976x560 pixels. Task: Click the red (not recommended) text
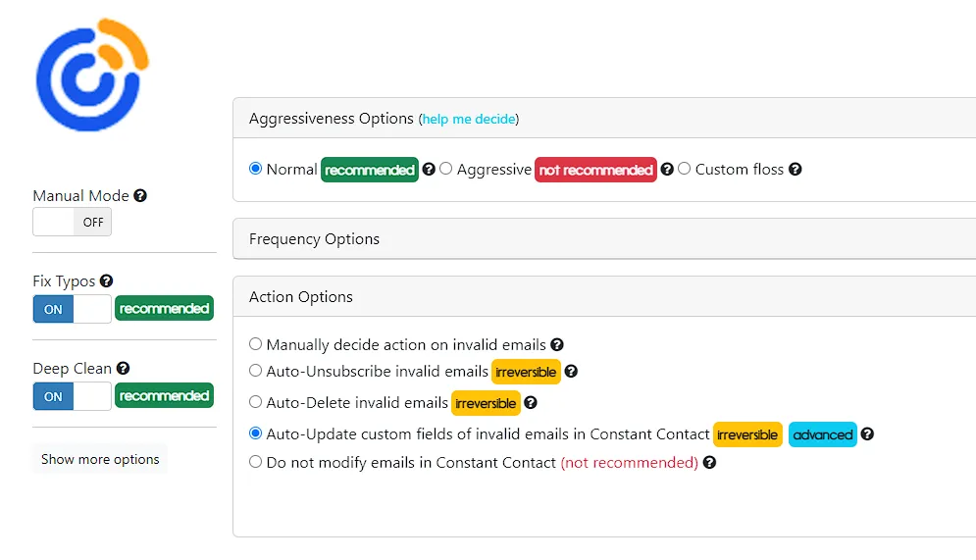click(630, 463)
